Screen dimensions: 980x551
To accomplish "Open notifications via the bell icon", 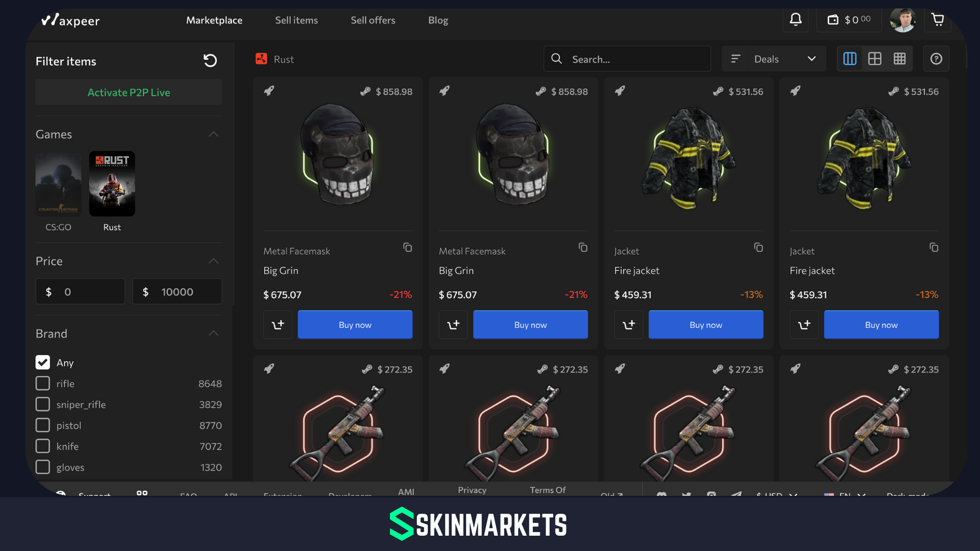I will (x=796, y=19).
